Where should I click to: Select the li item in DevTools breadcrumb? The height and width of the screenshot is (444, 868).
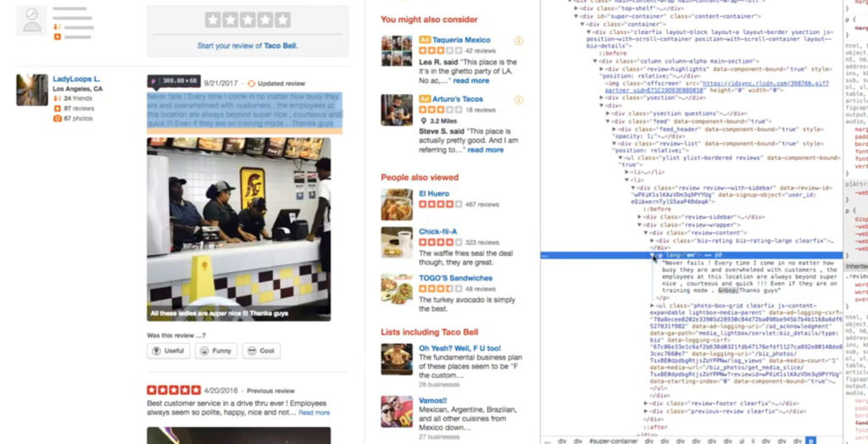[753, 441]
